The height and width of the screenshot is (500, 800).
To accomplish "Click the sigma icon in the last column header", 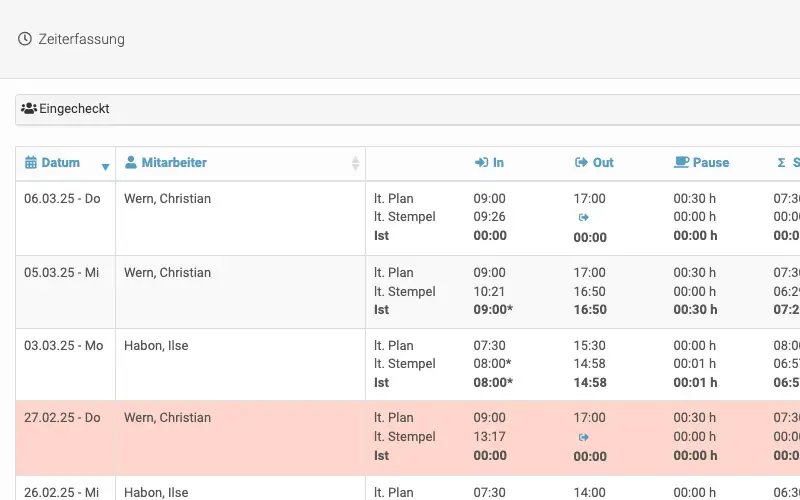I will click(781, 163).
